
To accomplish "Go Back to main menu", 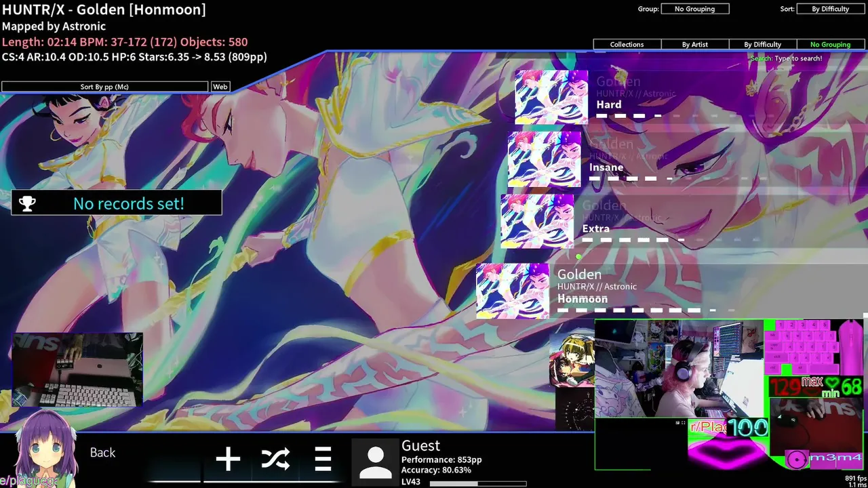I will 102,453.
